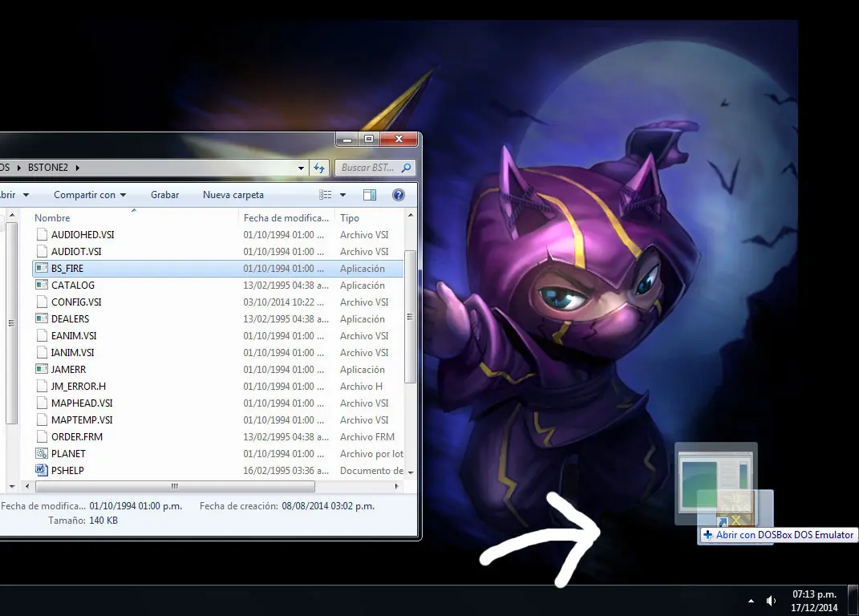Screen dimensions: 859x616
Task: Sort by Nombre column header
Action: 53,217
